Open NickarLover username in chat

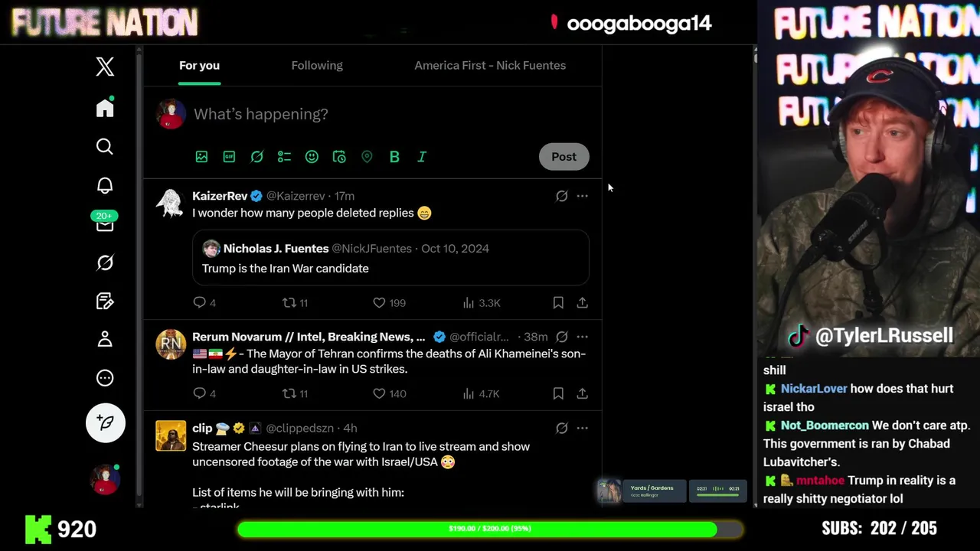814,389
